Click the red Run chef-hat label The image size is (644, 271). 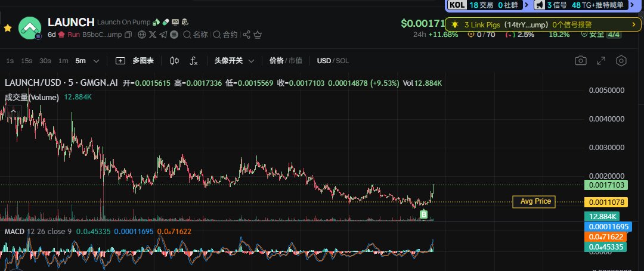click(x=69, y=35)
